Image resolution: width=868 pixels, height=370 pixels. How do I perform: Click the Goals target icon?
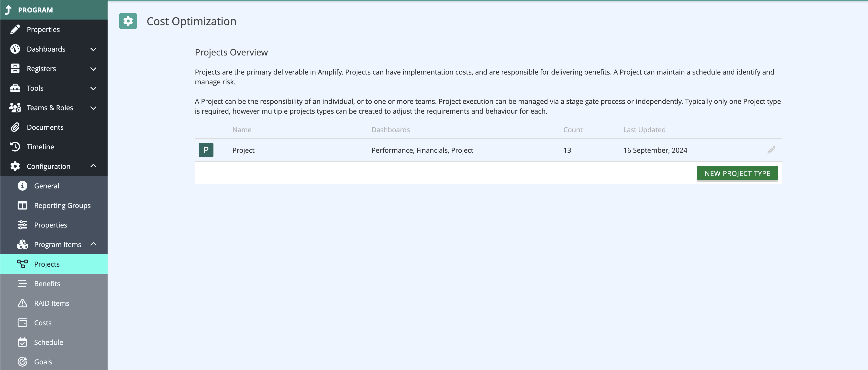[x=22, y=362]
